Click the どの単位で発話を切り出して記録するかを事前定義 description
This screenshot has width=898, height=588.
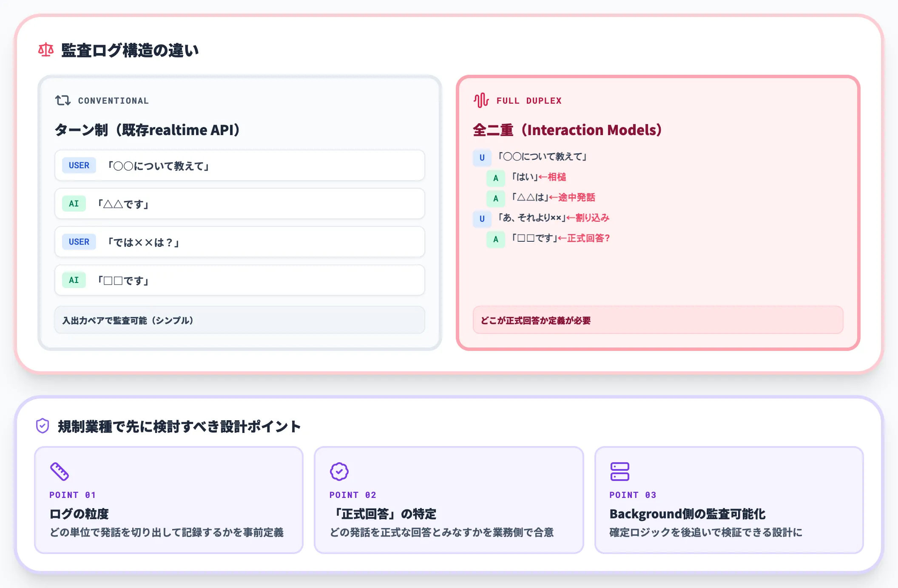[167, 532]
